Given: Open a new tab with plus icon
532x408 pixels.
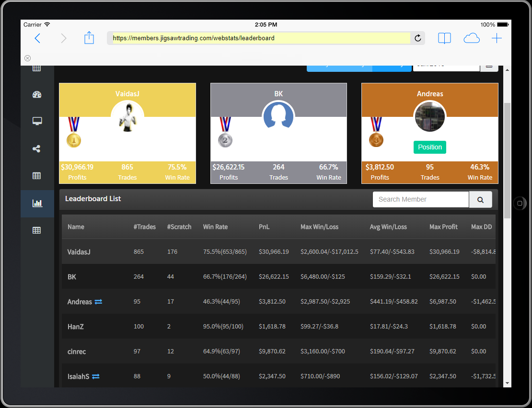Looking at the screenshot, I should pos(497,38).
